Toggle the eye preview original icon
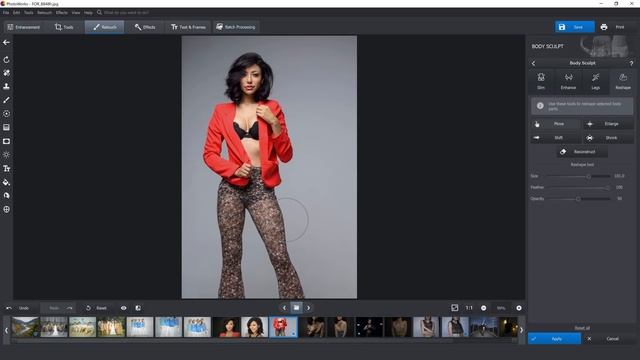This screenshot has height=360, width=640. tap(123, 308)
